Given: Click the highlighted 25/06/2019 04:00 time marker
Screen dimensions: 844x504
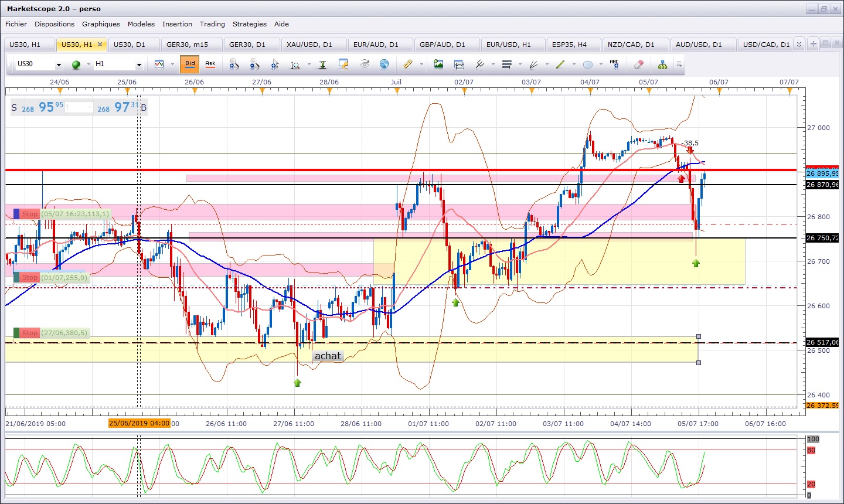Looking at the screenshot, I should [x=139, y=423].
